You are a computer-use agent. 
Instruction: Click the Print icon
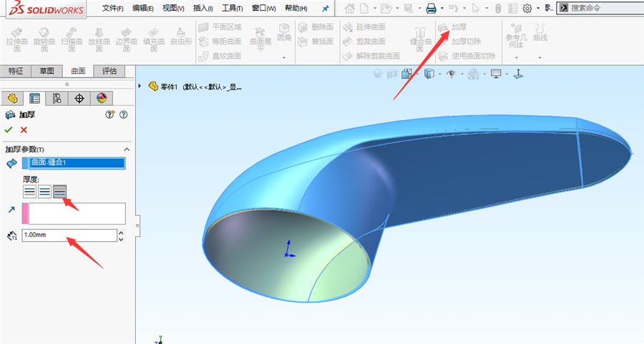click(x=431, y=8)
